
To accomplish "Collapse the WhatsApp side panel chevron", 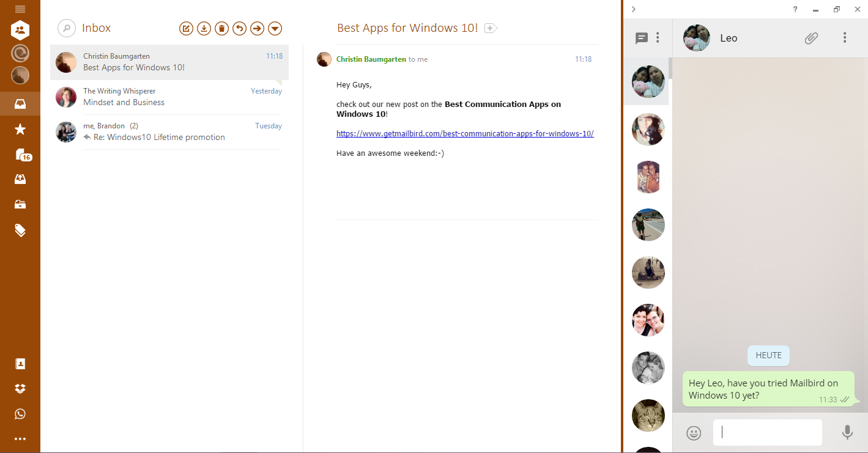I will [x=634, y=9].
